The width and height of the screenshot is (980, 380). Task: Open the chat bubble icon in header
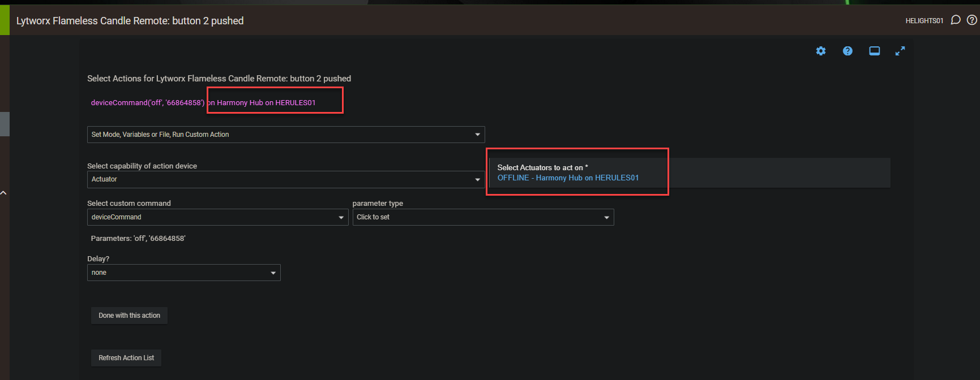coord(956,20)
